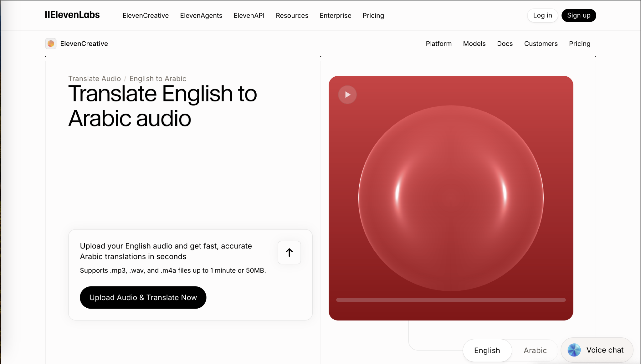Open the ElevenCreative menu
This screenshot has width=641, height=364.
pyautogui.click(x=146, y=15)
